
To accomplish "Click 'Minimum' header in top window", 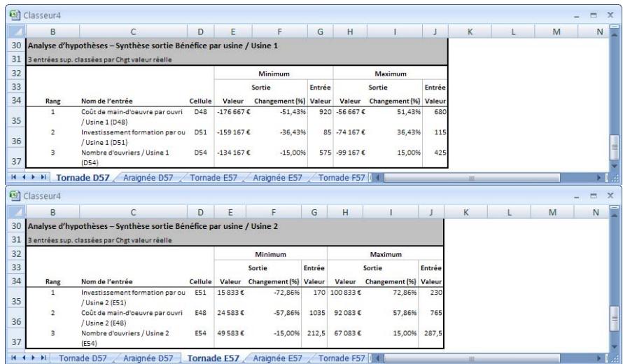I will click(x=274, y=73).
